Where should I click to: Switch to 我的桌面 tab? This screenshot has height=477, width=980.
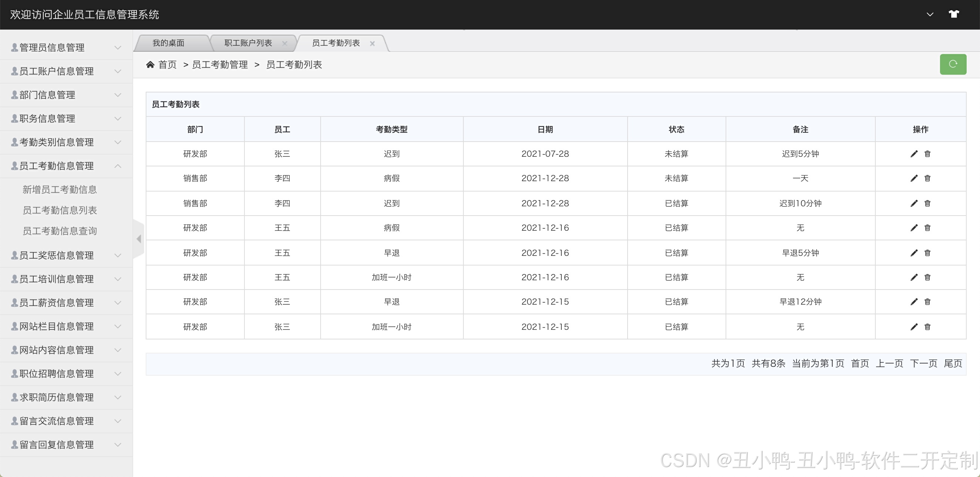pos(169,43)
